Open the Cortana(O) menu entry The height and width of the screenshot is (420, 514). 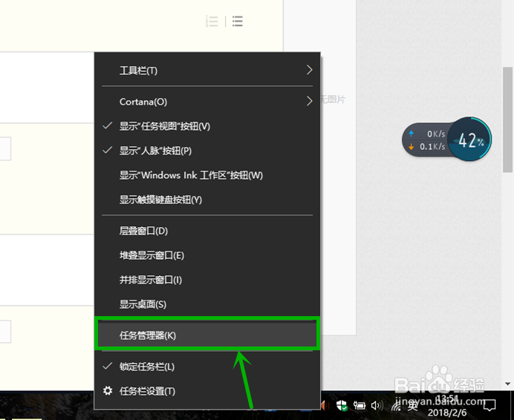coord(207,102)
